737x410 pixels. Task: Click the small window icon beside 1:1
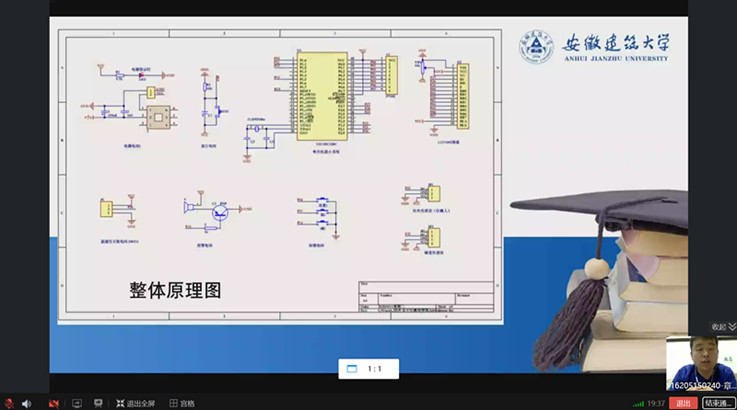point(352,369)
